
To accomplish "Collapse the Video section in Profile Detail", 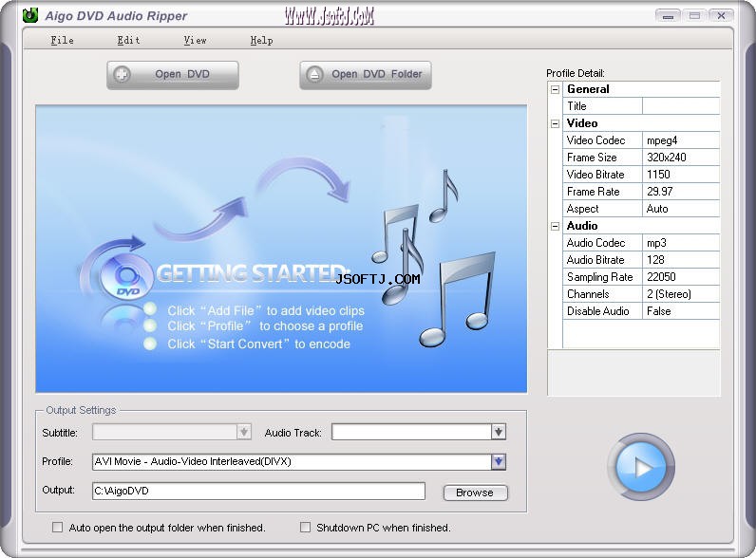I will 556,123.
